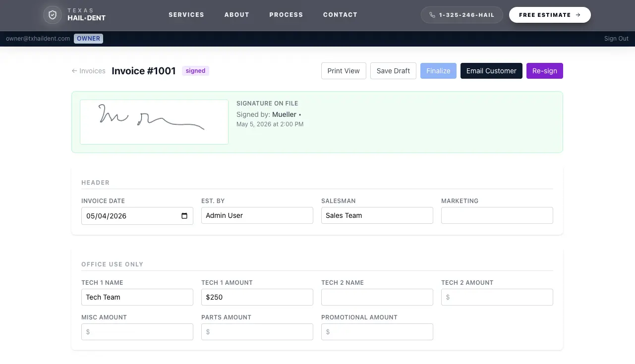
Task: Click the Texas Hail Dent shield logo
Action: 53,15
